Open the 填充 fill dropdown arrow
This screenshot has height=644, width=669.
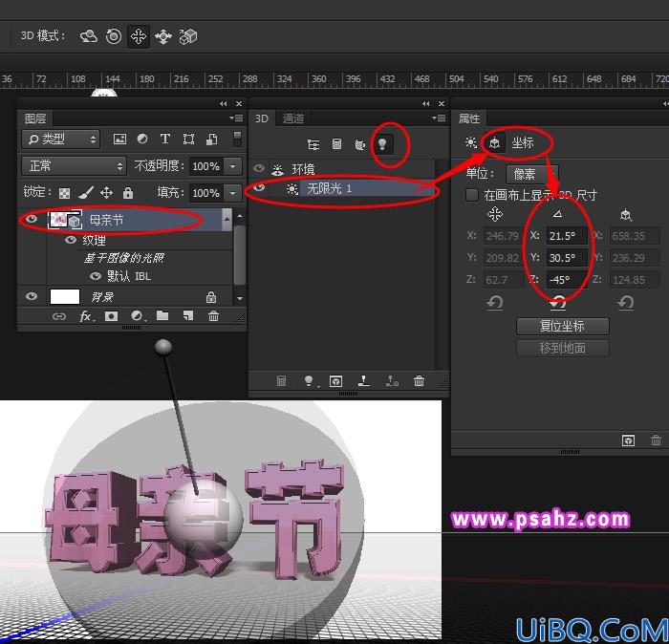click(x=232, y=193)
